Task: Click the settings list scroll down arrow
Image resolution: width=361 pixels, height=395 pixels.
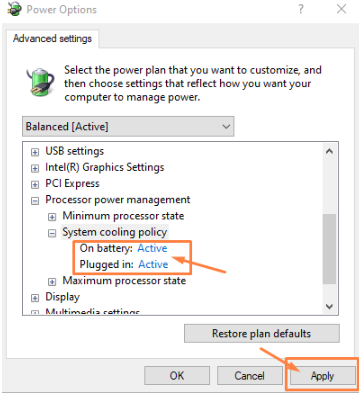Action: click(329, 306)
